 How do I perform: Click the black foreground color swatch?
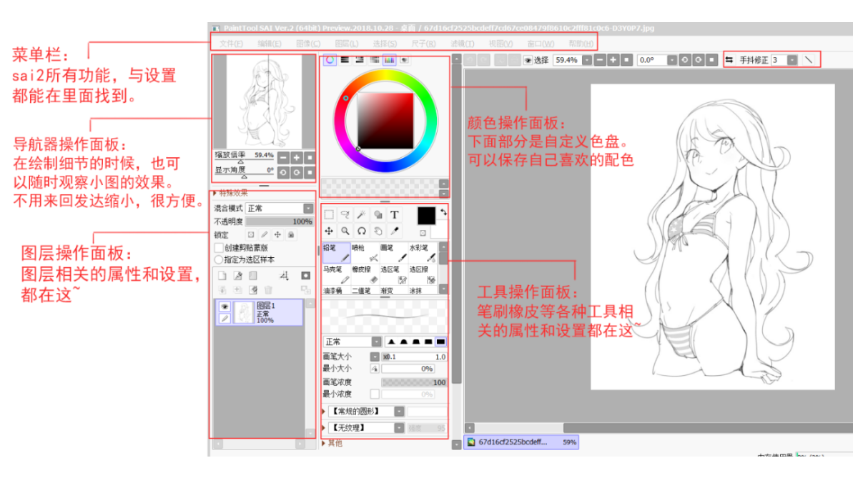[x=426, y=216]
